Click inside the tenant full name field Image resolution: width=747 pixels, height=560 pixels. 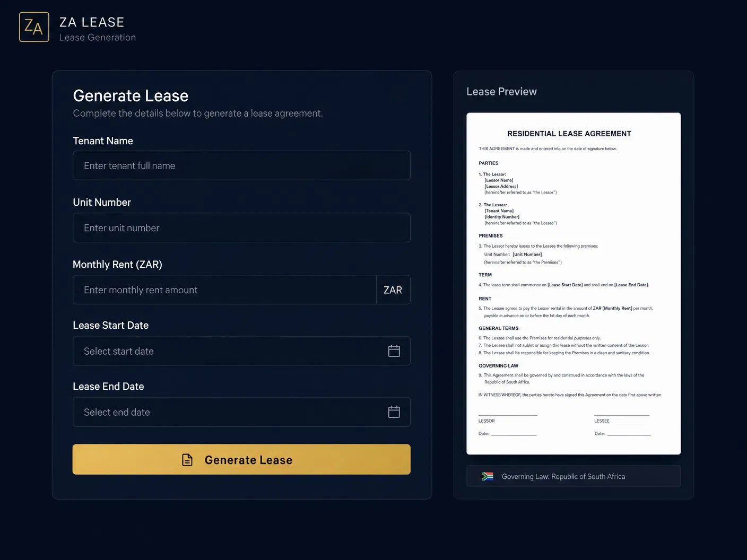point(241,165)
